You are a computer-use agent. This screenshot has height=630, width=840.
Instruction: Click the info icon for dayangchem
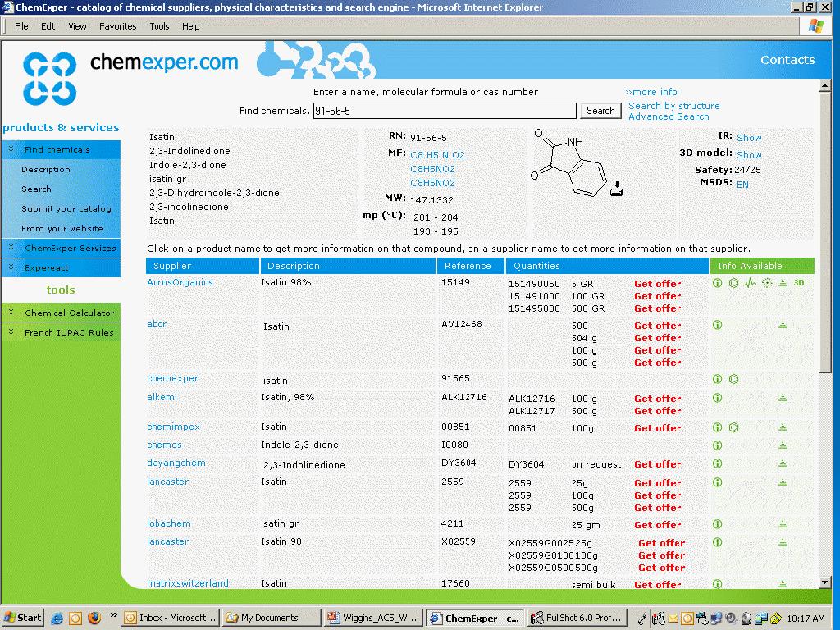717,463
